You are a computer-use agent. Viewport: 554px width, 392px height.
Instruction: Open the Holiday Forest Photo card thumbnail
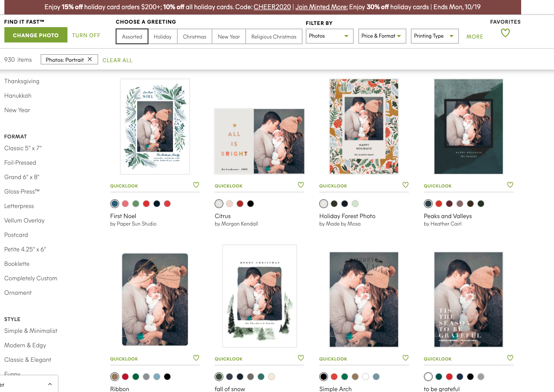coord(364,127)
